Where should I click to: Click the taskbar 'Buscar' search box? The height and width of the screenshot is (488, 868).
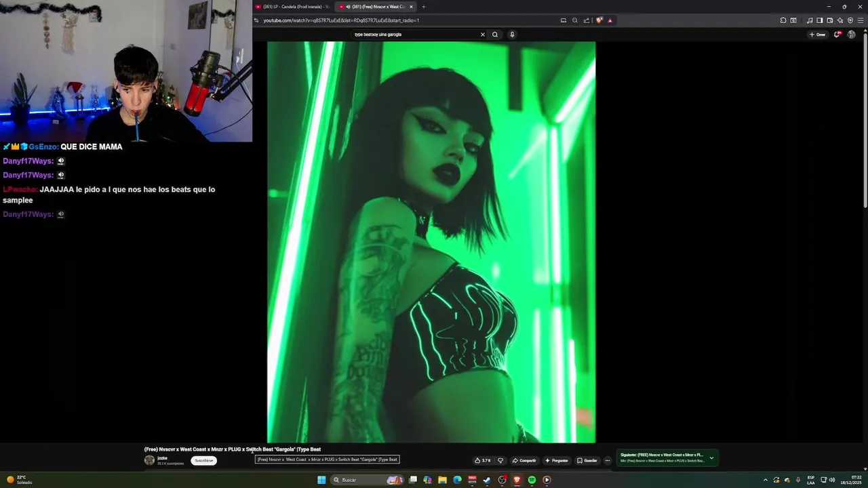point(367,480)
